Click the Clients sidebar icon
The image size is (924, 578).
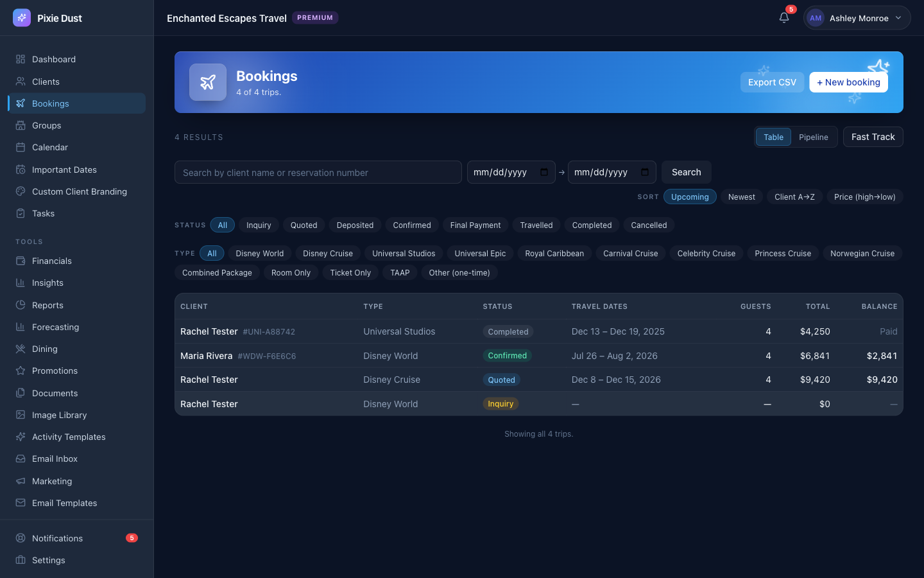click(x=21, y=82)
